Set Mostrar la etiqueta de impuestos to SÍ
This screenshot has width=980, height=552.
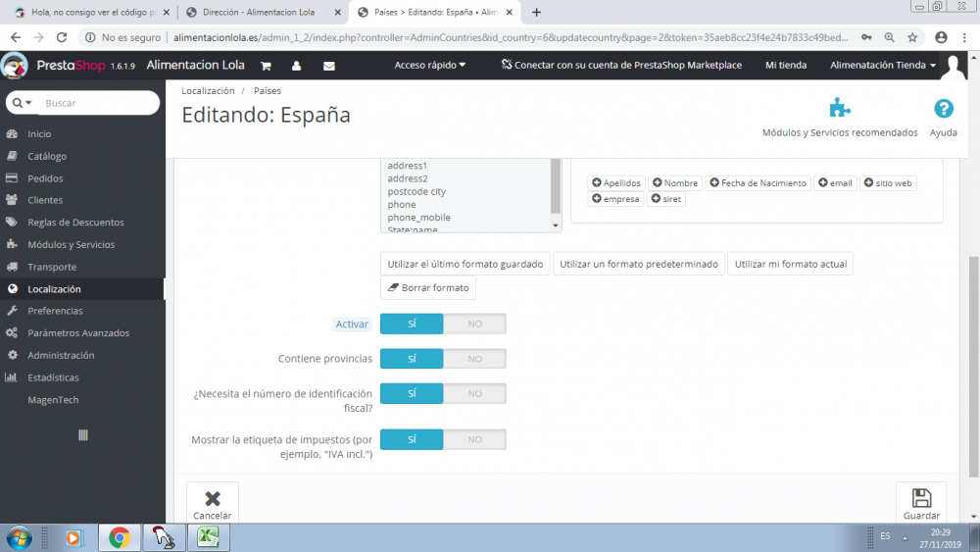point(412,439)
